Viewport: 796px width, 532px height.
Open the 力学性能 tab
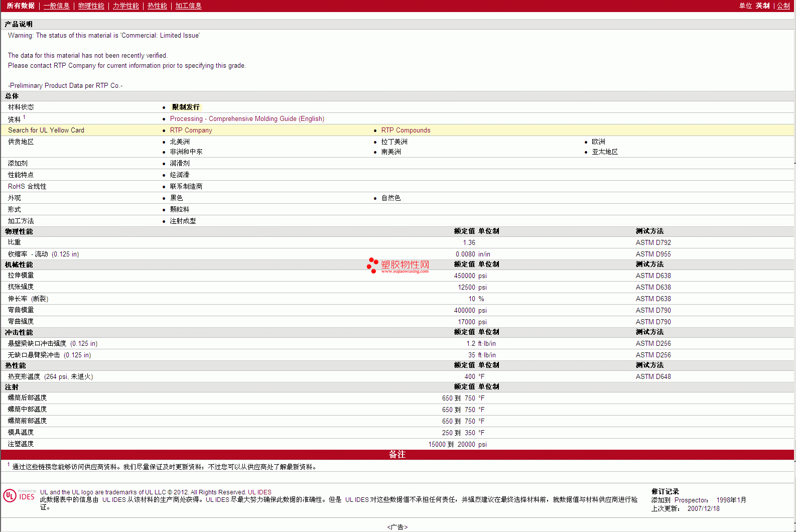[x=126, y=6]
